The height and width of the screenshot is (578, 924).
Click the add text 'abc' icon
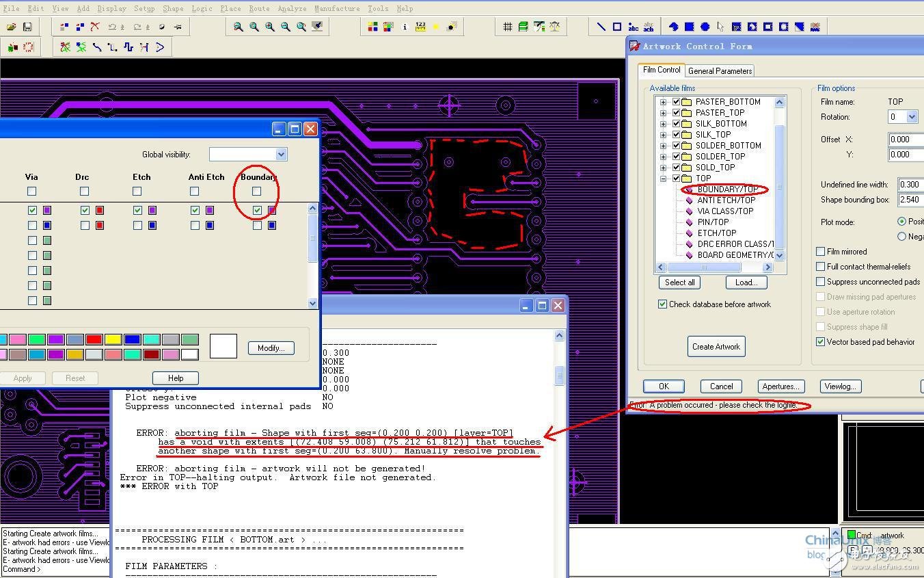pyautogui.click(x=633, y=27)
